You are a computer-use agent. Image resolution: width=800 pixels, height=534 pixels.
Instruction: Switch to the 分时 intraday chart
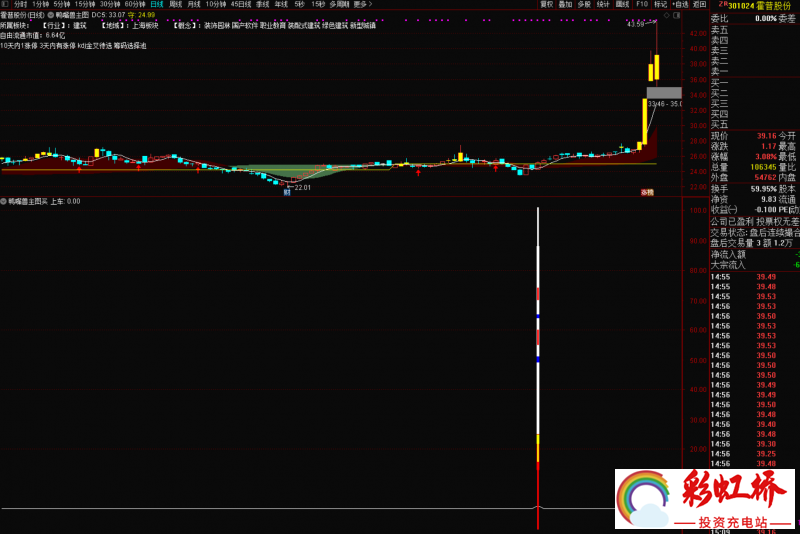pyautogui.click(x=20, y=4)
